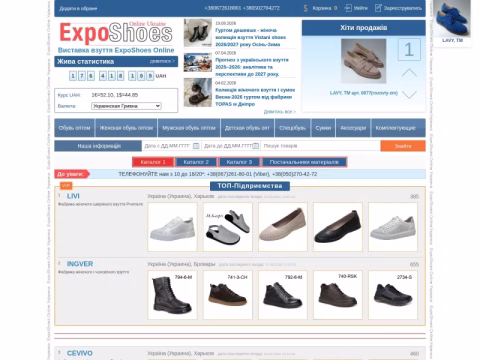The height and width of the screenshot is (360, 480).
Task: Open the Женская обувь оптом menu
Action: [126, 128]
